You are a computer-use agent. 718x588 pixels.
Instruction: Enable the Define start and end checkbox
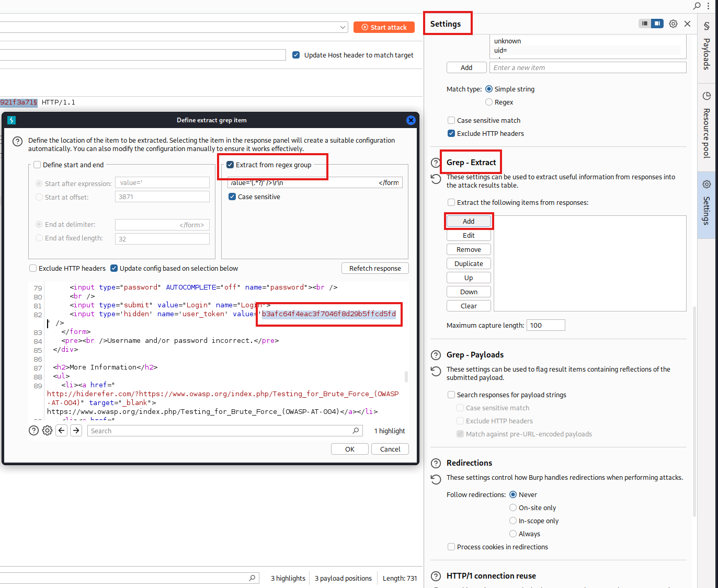point(37,165)
